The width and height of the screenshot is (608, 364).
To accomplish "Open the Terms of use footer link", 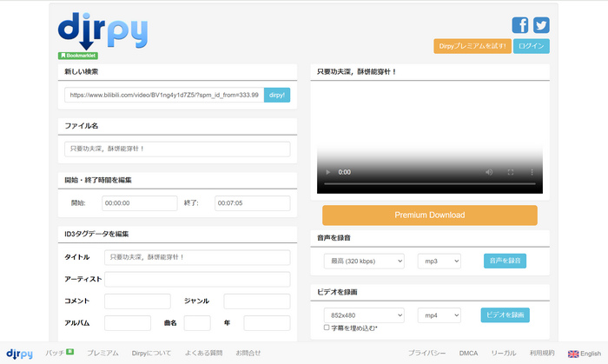I will [x=542, y=354].
